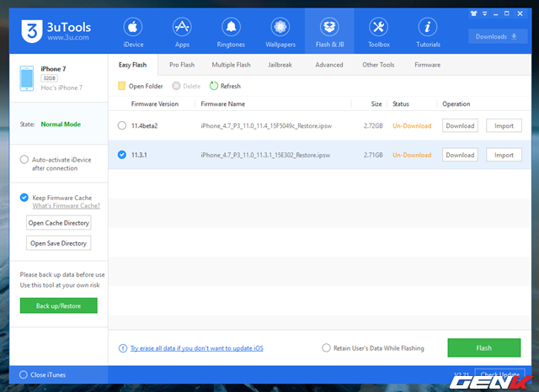The height and width of the screenshot is (392, 539).
Task: Toggle Keep Firmware Cache option
Action: (x=24, y=198)
